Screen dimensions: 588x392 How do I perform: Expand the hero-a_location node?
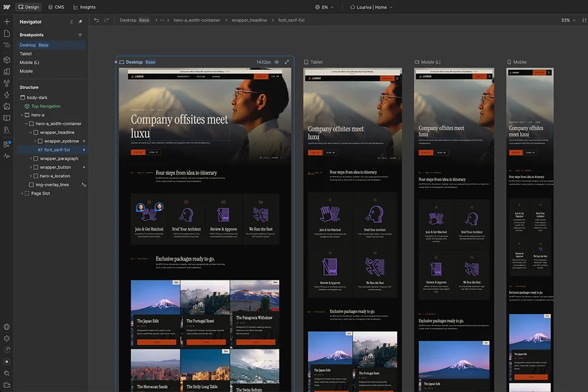pos(31,176)
